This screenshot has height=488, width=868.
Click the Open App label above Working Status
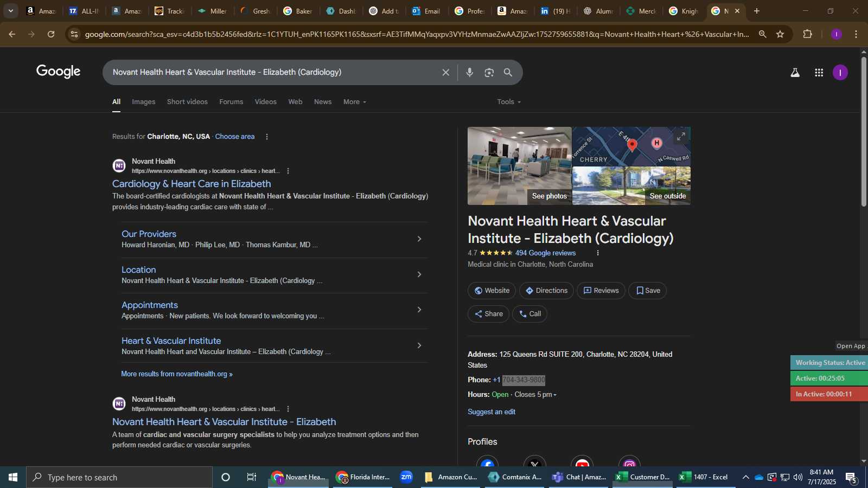tap(851, 346)
